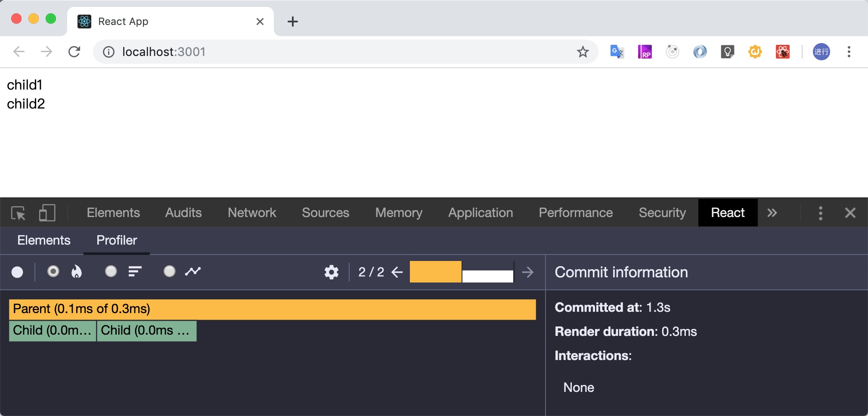
Task: Go forward in browser history
Action: 46,52
